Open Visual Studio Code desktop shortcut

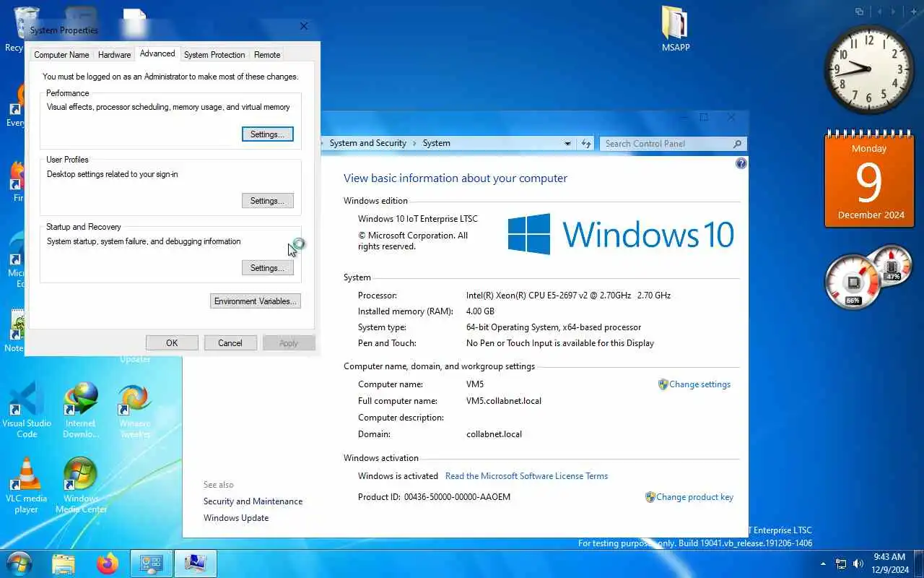[x=27, y=409]
